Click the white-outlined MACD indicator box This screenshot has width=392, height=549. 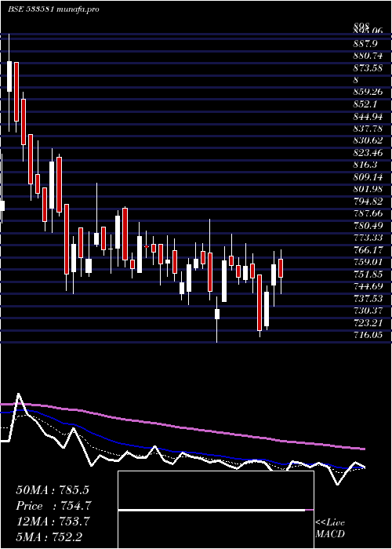[x=216, y=510]
